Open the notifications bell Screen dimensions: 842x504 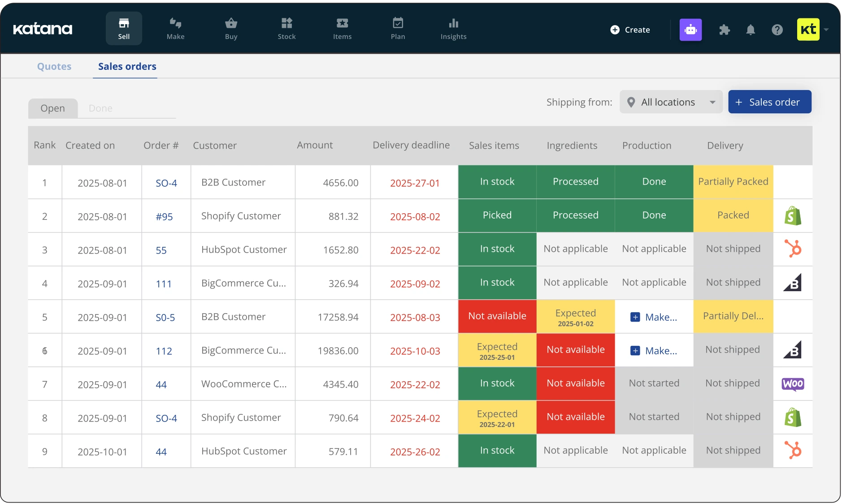[x=751, y=30]
